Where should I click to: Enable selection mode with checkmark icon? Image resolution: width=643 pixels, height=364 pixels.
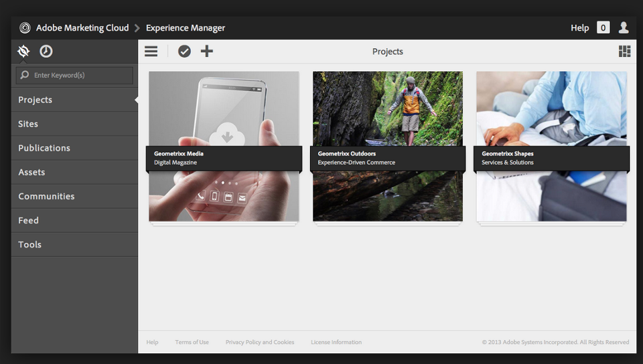pos(185,51)
